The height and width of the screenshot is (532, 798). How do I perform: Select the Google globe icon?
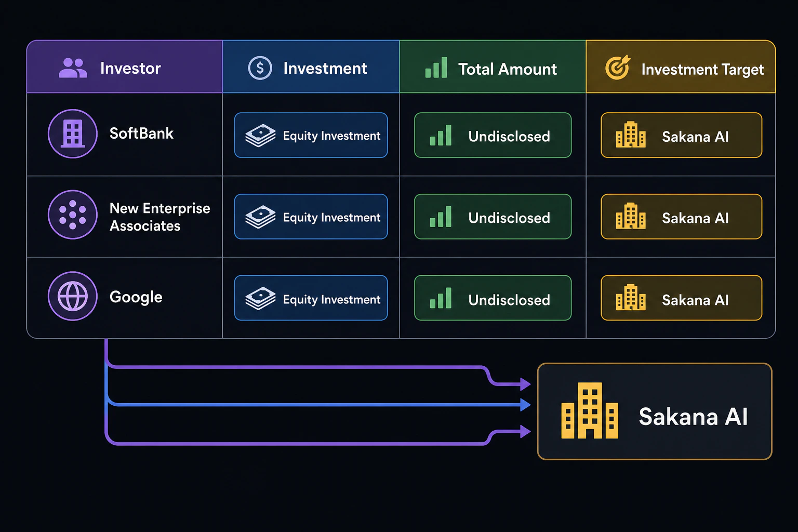point(73,296)
